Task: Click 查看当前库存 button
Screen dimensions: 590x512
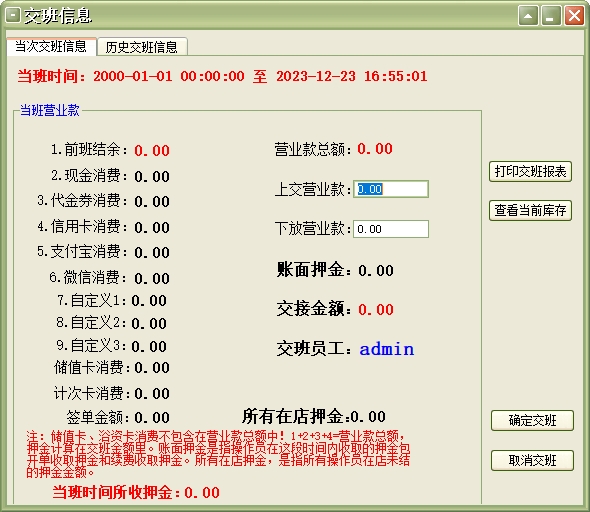Action: click(x=530, y=210)
